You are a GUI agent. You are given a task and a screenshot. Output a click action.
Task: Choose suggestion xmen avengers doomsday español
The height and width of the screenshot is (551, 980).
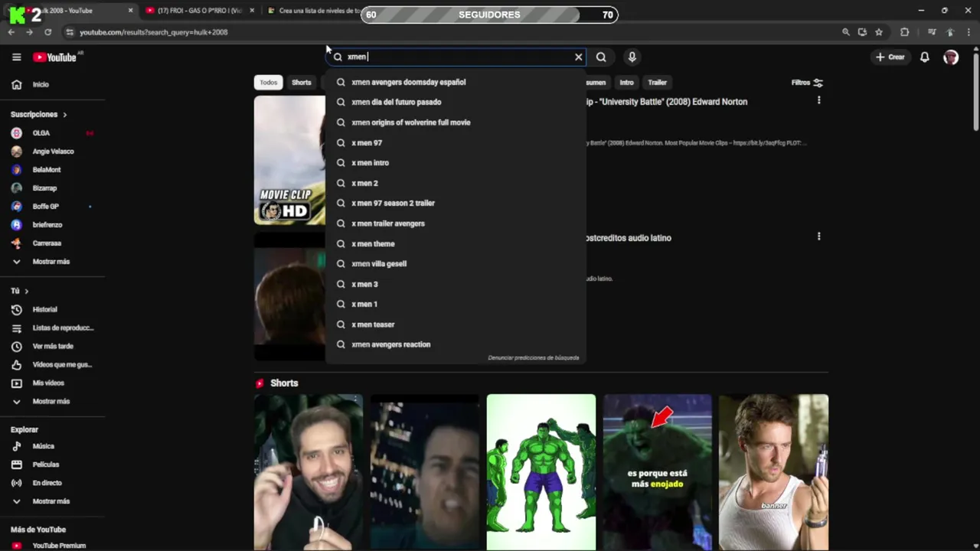456,82
